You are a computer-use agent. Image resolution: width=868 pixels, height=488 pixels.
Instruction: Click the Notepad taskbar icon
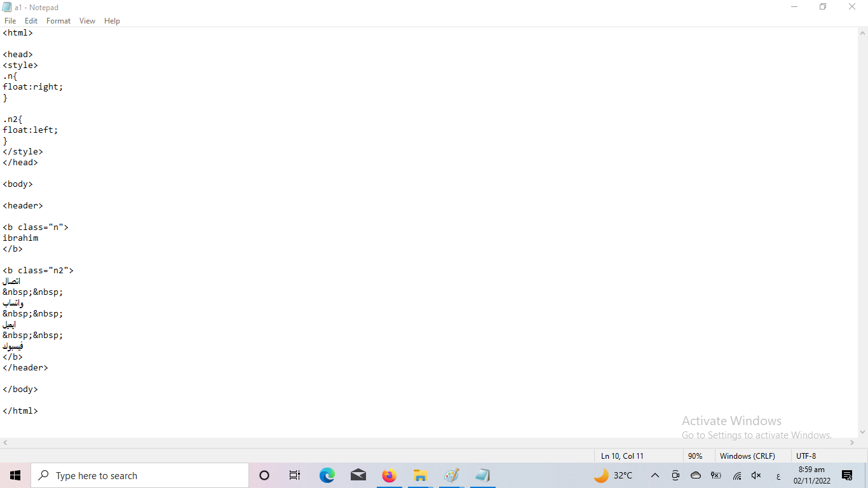482,475
